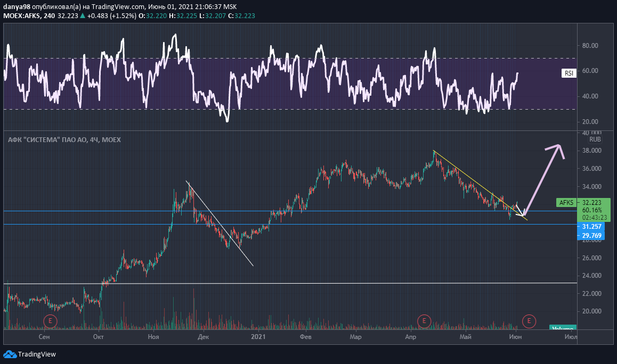Click the 38.000 price axis label
The height and width of the screenshot is (364, 617).
point(592,151)
